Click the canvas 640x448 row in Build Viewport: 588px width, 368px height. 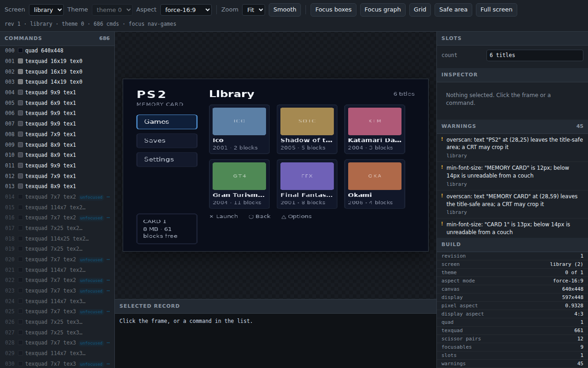pos(512,289)
